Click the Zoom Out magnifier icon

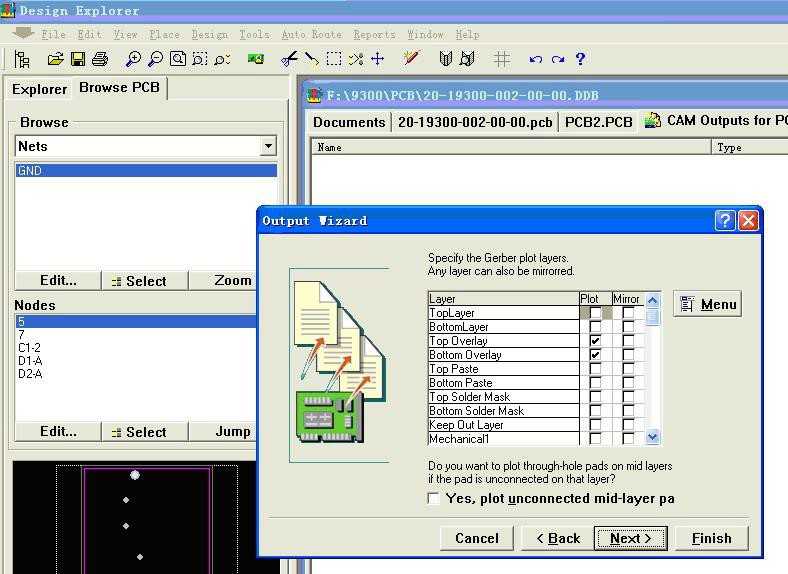(155, 59)
